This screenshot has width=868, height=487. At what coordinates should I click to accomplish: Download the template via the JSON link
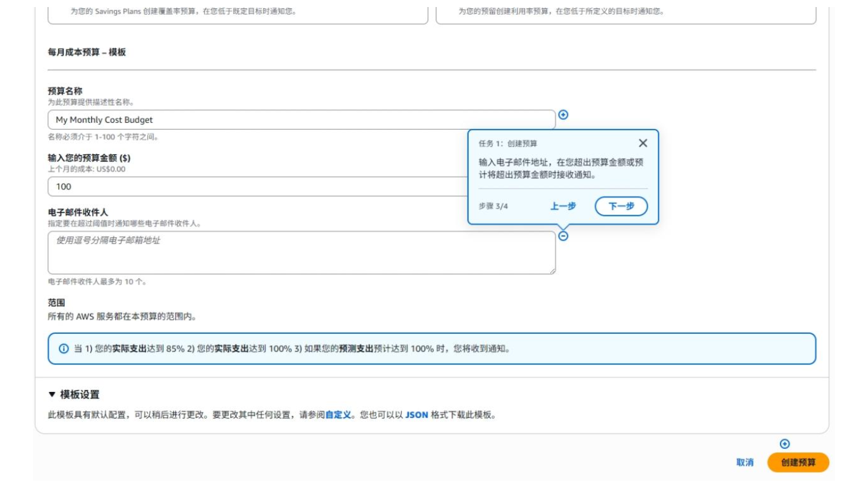pos(416,415)
